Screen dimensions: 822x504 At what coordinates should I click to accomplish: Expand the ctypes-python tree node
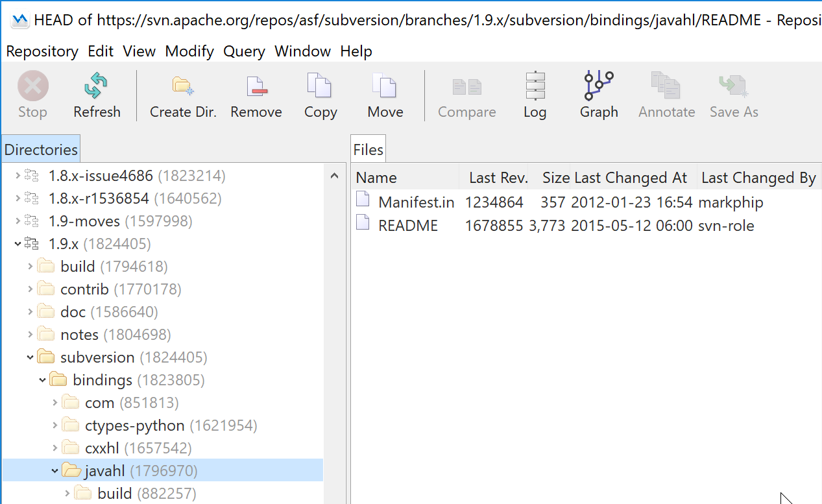54,425
